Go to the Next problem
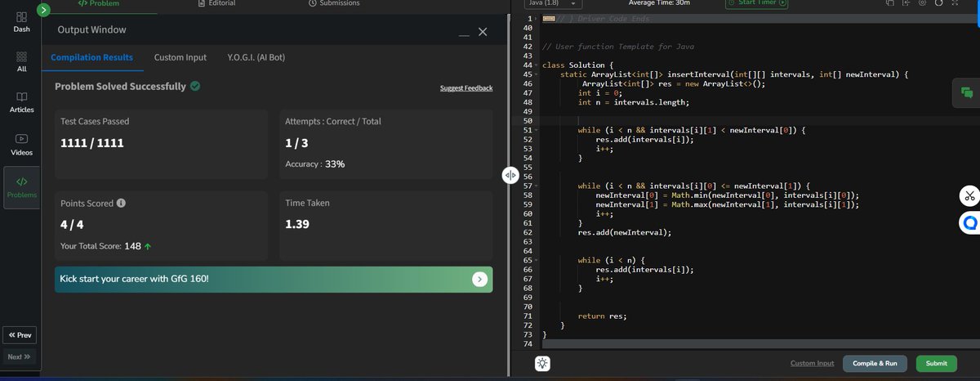Viewport: 980px width, 381px height. point(20,356)
